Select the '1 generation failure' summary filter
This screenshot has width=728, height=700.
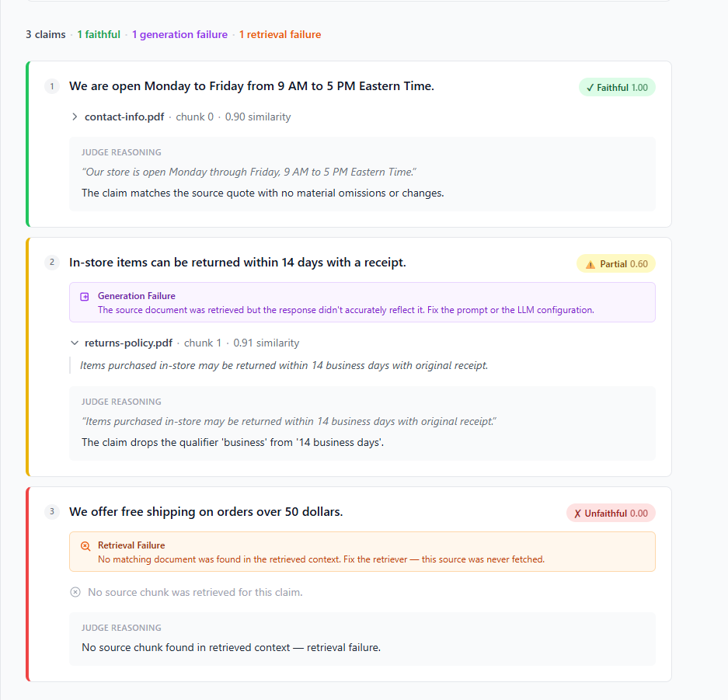coord(179,34)
